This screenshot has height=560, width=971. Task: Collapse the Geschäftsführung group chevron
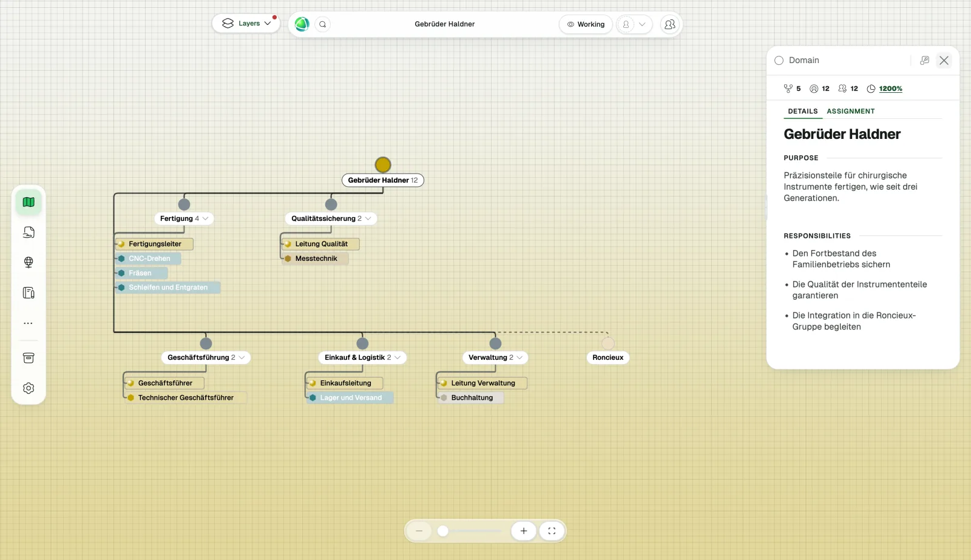click(x=242, y=357)
